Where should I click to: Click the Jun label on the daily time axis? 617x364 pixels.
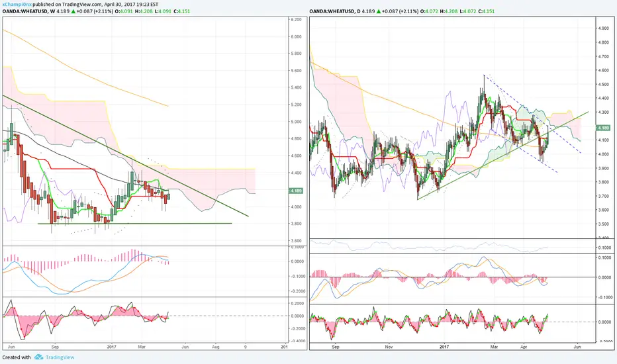point(577,347)
